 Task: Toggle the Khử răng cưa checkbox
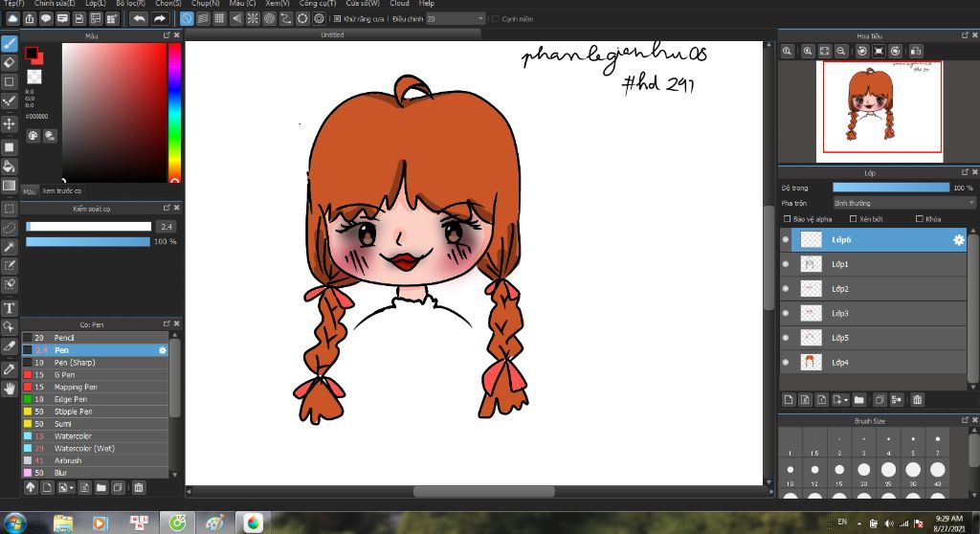coord(338,19)
